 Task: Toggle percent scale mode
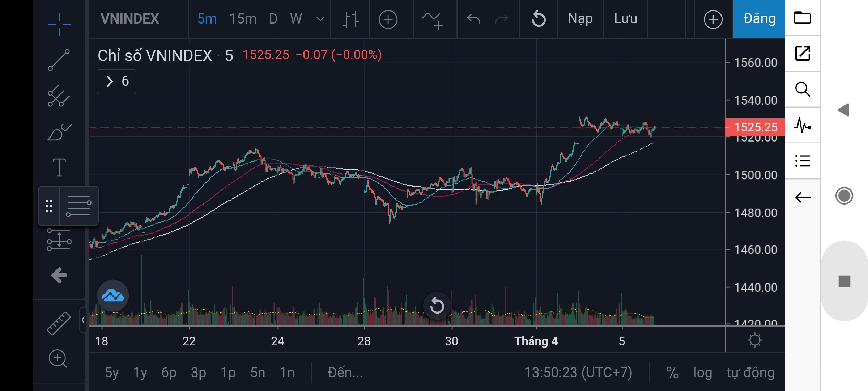(x=672, y=373)
